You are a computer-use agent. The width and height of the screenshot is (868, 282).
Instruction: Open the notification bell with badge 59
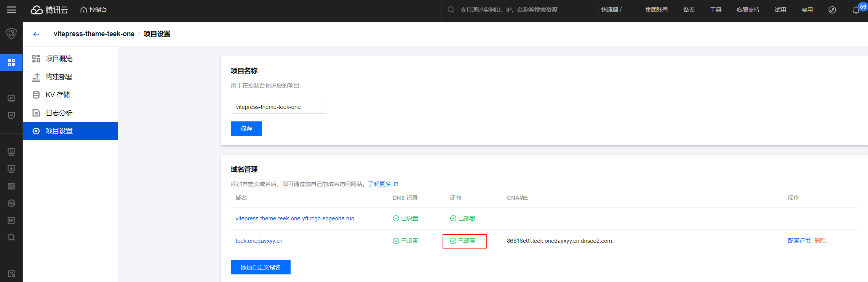[x=856, y=10]
